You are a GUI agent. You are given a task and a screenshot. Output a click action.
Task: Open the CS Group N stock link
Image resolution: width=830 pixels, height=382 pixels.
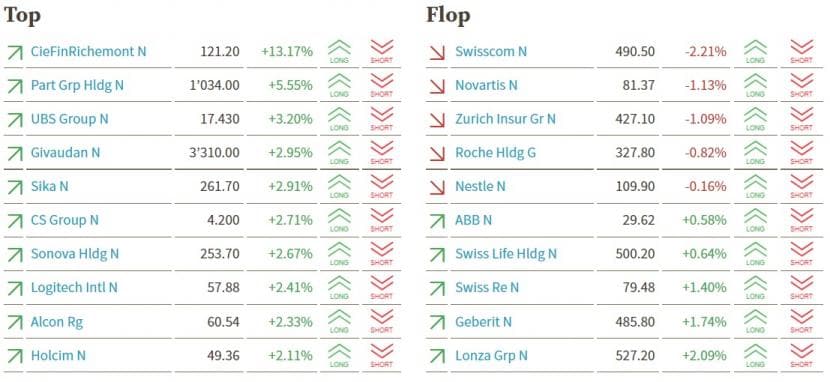[x=65, y=220]
